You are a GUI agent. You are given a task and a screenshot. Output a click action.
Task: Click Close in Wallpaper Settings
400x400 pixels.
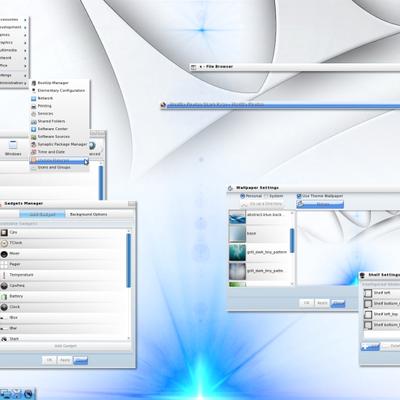point(338,303)
